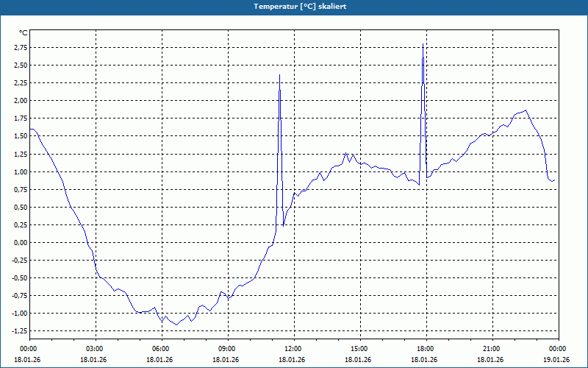Click the 1,25 y-axis label
Viewport: 588px width, 368px height.
click(x=21, y=154)
